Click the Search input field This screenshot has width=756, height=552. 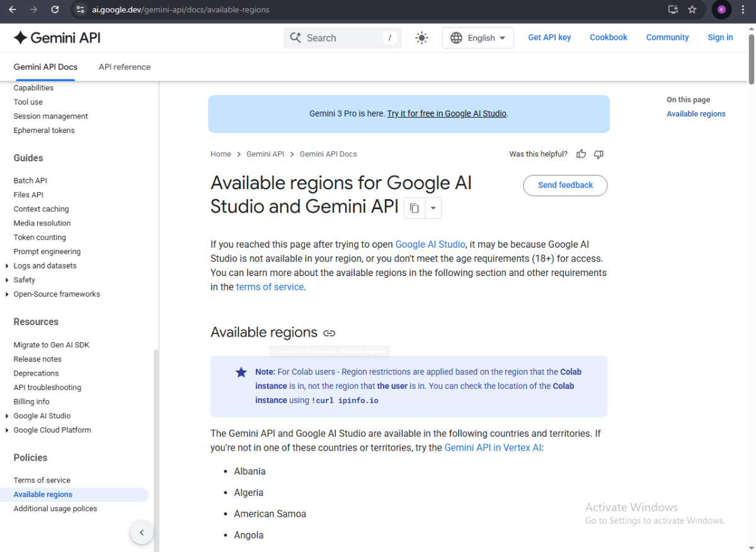[x=343, y=38]
